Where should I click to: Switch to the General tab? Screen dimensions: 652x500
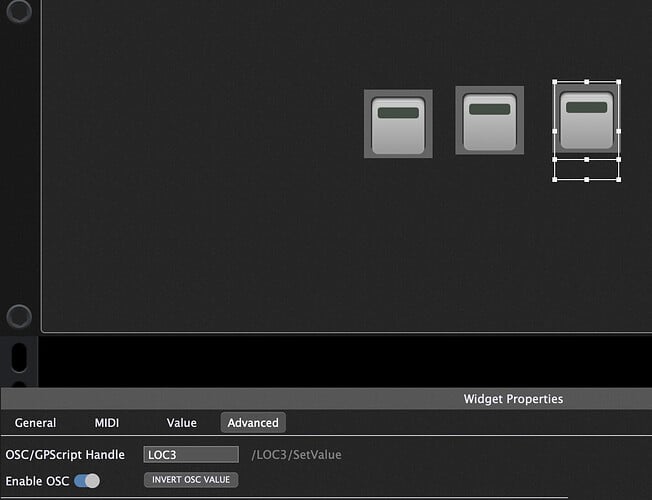pos(35,423)
